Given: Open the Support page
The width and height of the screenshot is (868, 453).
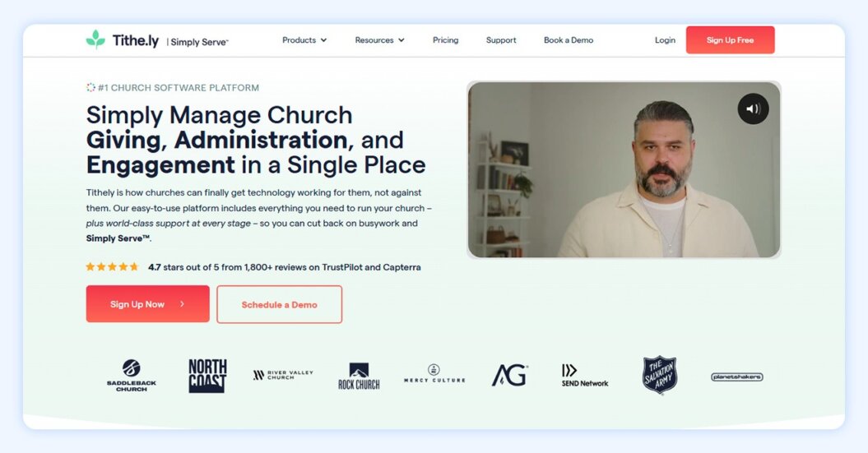Looking at the screenshot, I should click(501, 39).
